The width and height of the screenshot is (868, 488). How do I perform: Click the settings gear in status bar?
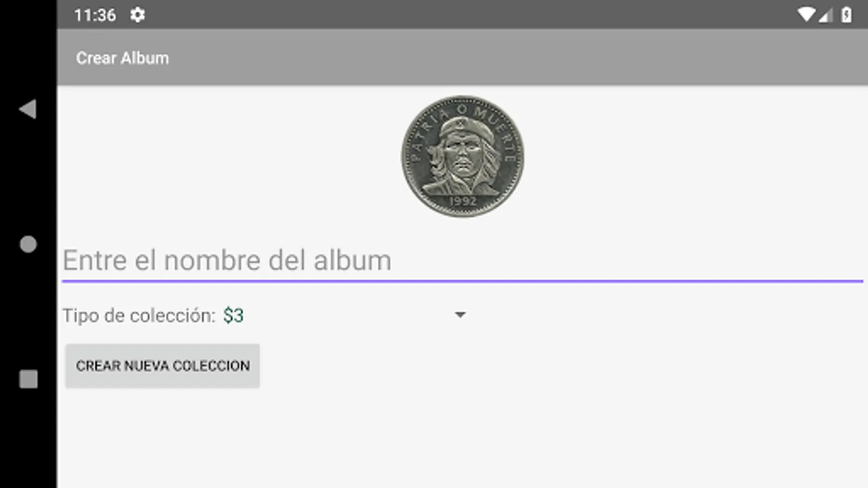click(x=137, y=15)
